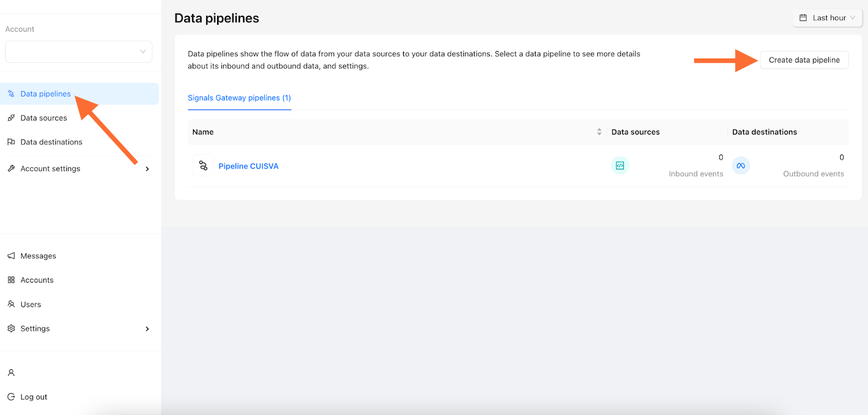Image resolution: width=868 pixels, height=415 pixels.
Task: Sort the table by Name column
Action: tap(599, 132)
